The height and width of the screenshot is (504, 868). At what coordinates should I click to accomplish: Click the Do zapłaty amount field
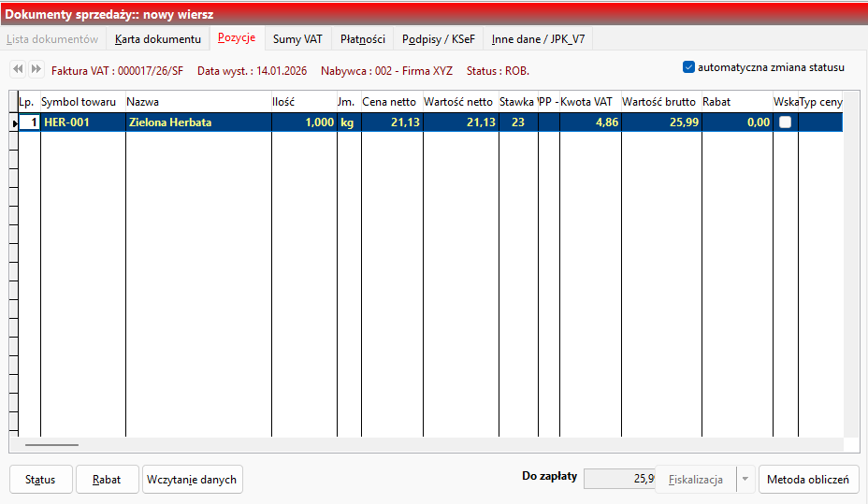click(x=618, y=479)
